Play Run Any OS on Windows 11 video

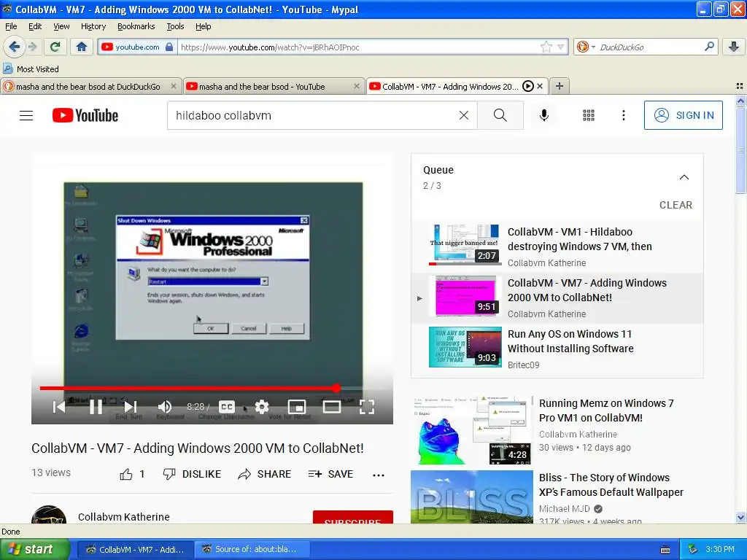click(557, 349)
